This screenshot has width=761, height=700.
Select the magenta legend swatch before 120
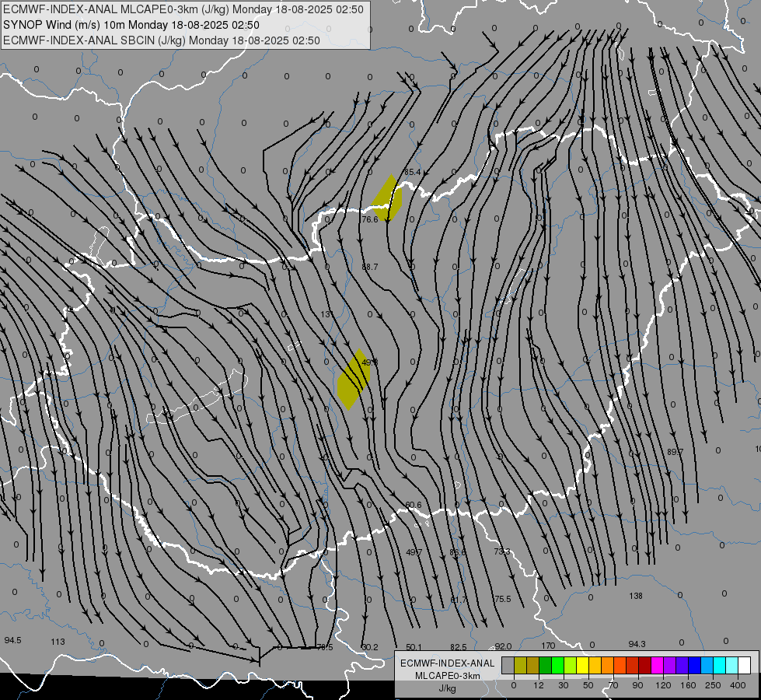point(657,665)
